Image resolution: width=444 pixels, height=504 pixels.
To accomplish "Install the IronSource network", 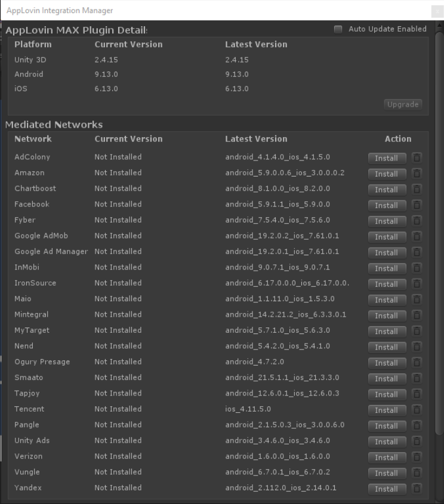I will [x=387, y=284].
